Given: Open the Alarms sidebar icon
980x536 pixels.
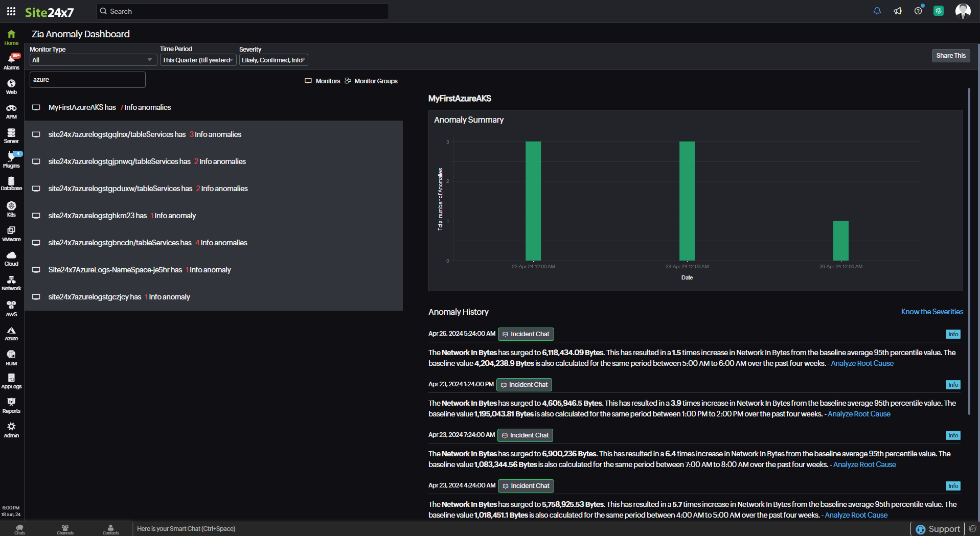Looking at the screenshot, I should [x=11, y=62].
